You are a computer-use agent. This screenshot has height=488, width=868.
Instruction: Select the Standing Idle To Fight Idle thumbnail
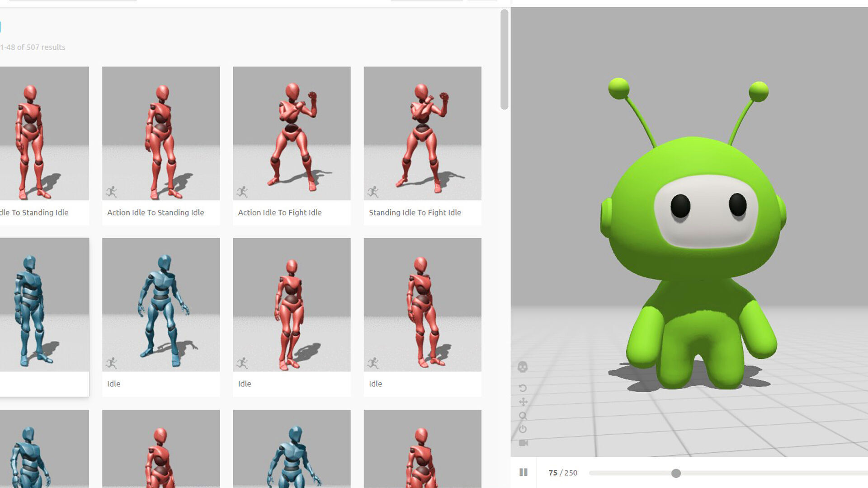tap(422, 133)
